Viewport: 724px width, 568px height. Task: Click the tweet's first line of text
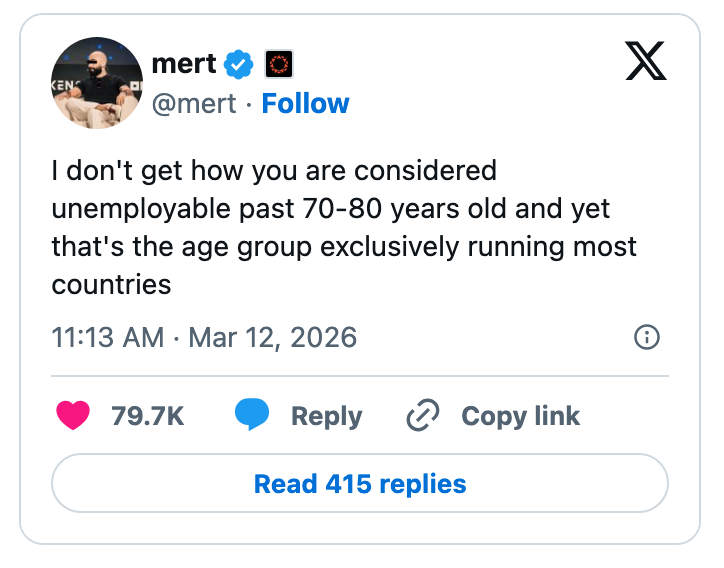tap(274, 171)
